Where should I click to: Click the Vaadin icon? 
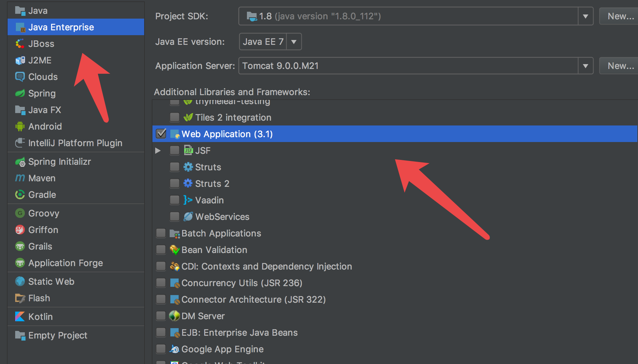point(188,200)
